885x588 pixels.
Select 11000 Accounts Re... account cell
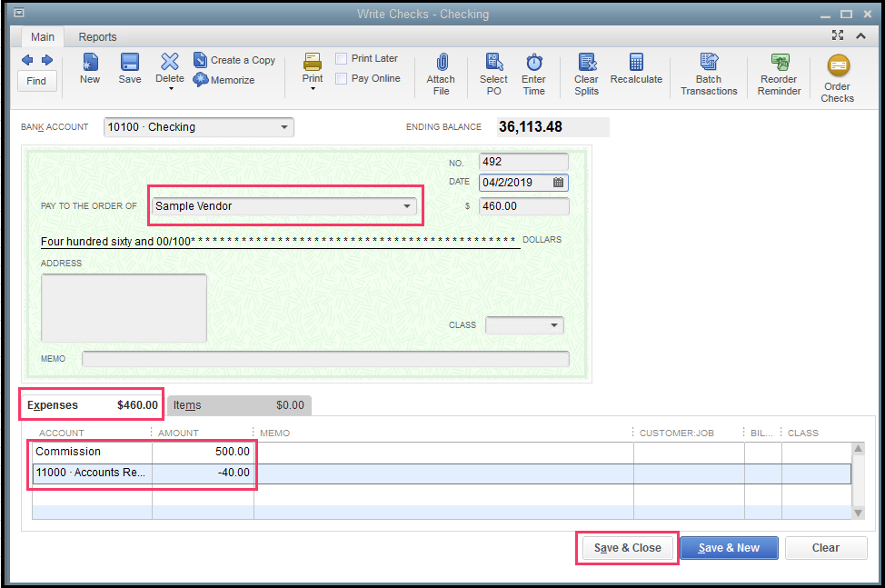click(x=92, y=473)
